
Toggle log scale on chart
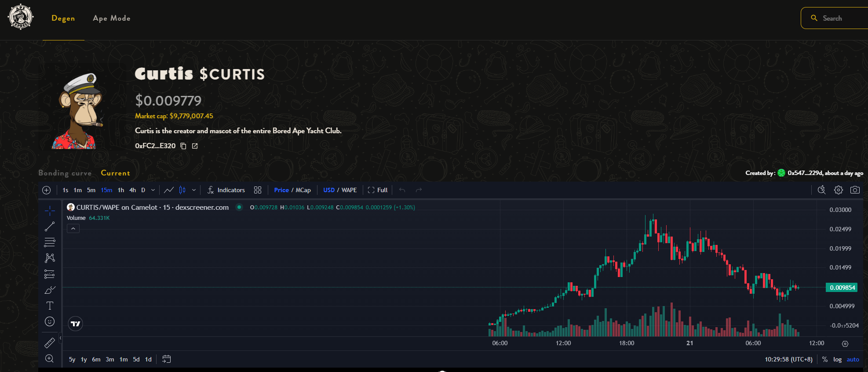pyautogui.click(x=837, y=359)
